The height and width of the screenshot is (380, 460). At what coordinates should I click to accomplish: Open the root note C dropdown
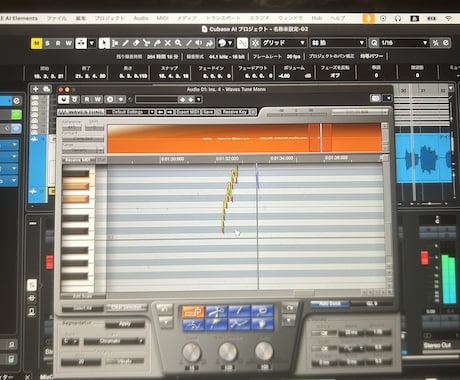tap(70, 341)
